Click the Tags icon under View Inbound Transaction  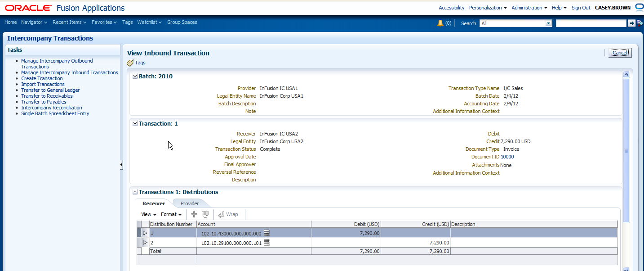coord(130,63)
